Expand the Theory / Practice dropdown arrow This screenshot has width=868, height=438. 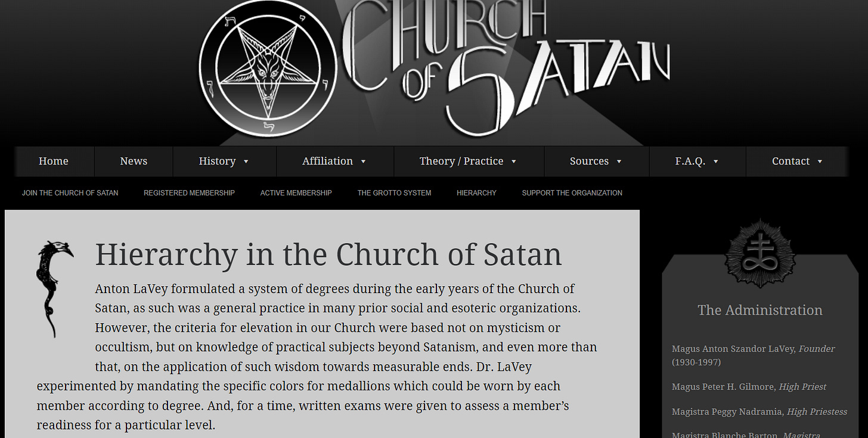[x=514, y=161]
